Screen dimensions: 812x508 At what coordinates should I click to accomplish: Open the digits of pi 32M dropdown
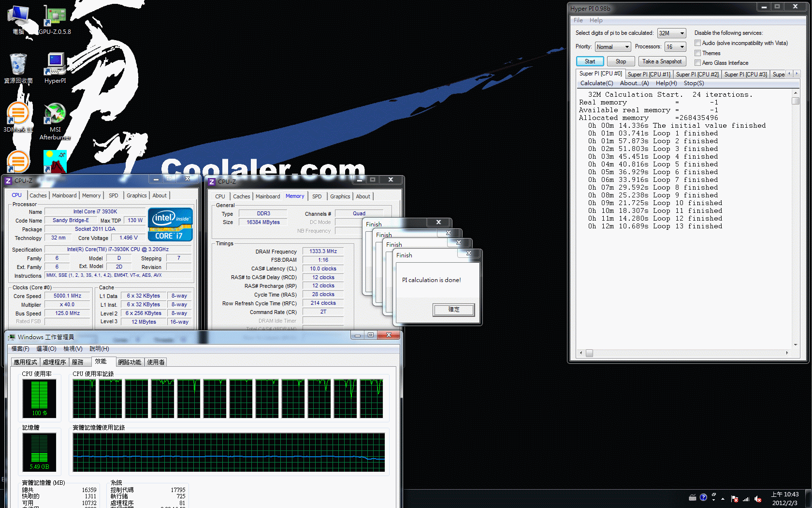(x=671, y=33)
